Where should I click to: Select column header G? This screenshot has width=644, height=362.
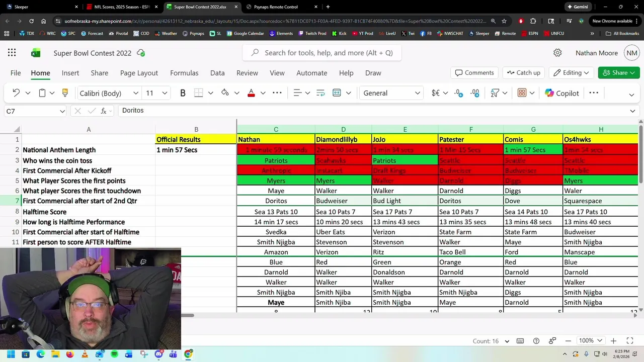tap(533, 130)
